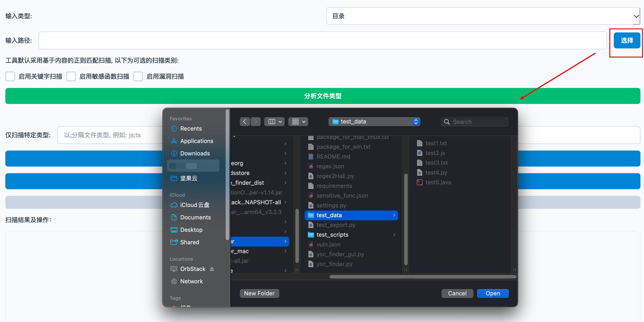Screen dimensions: 644x322
Task: Click the Network globe icon
Action: point(174,282)
